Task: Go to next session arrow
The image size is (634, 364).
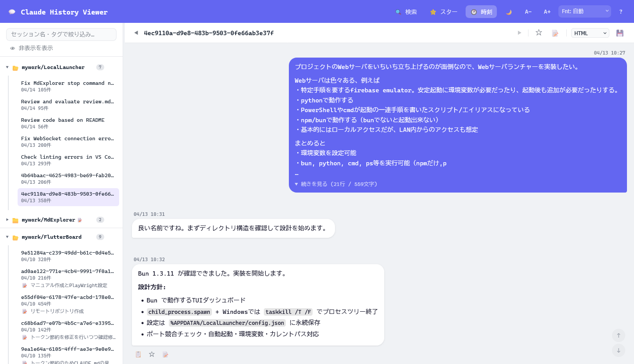Action: [x=519, y=33]
